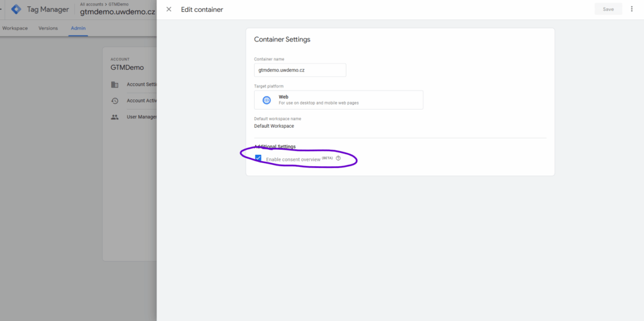Close the Edit container panel

(169, 9)
